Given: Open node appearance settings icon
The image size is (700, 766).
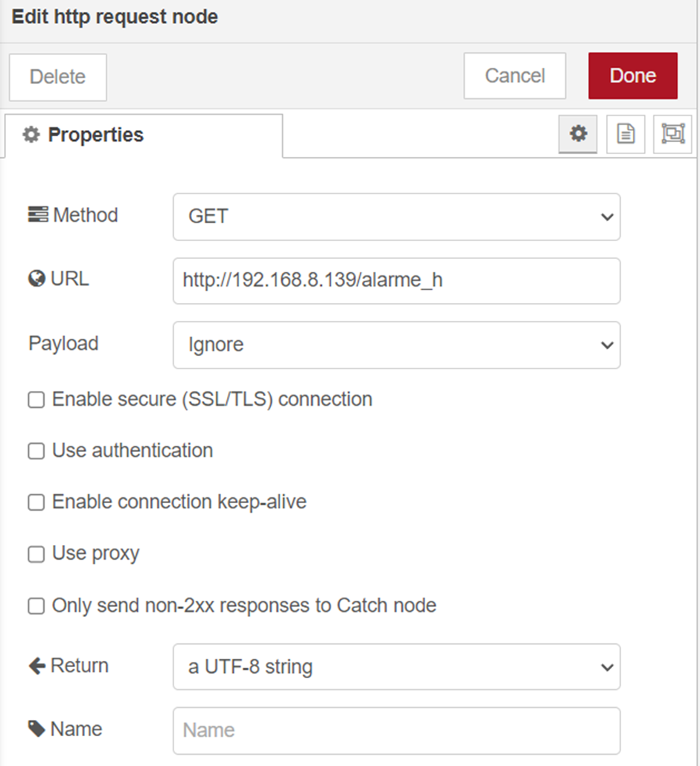Looking at the screenshot, I should pos(672,134).
